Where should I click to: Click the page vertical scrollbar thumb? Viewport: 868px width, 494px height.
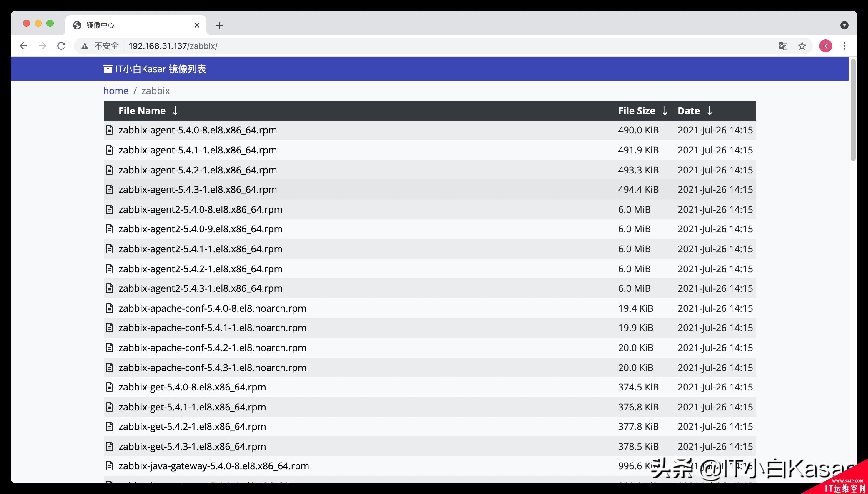[853, 110]
